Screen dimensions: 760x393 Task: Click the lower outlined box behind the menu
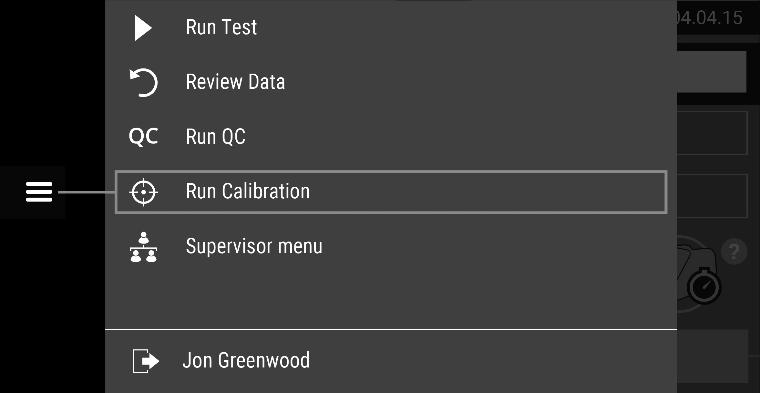712,196
